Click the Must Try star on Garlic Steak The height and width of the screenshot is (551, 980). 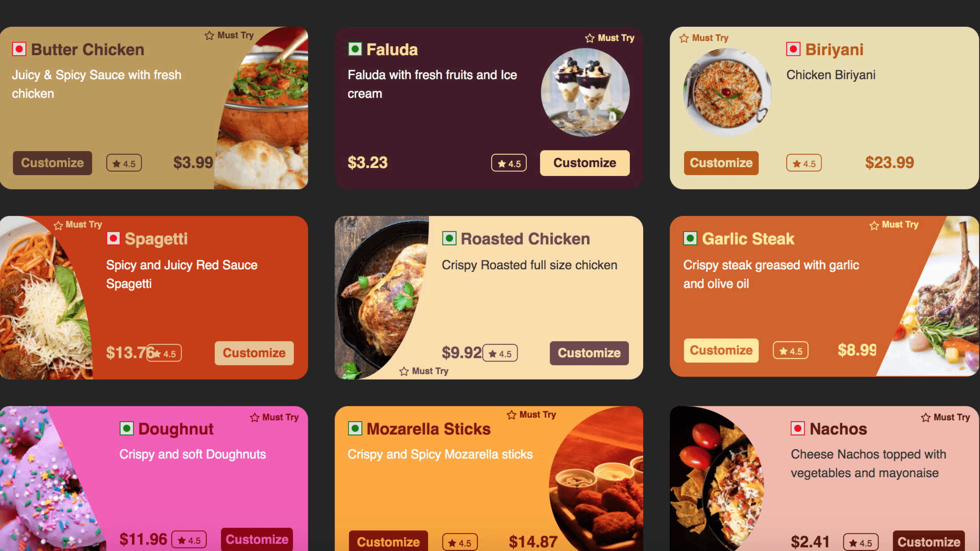874,225
